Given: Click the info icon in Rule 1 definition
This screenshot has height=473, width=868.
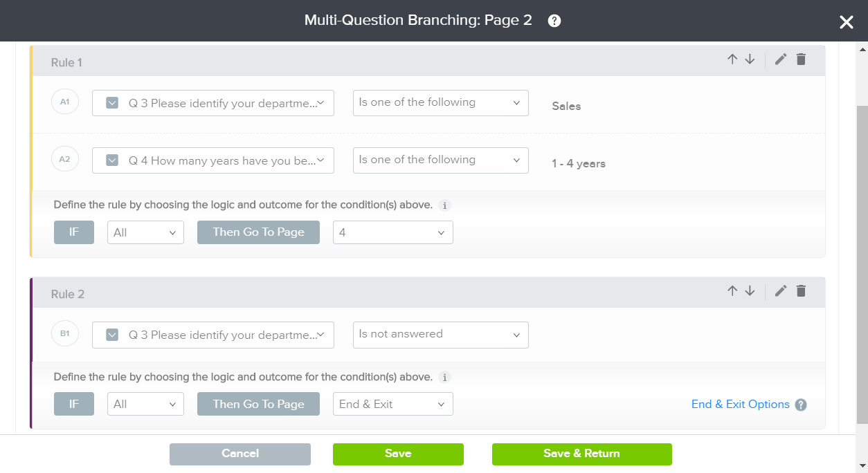Looking at the screenshot, I should (x=445, y=205).
